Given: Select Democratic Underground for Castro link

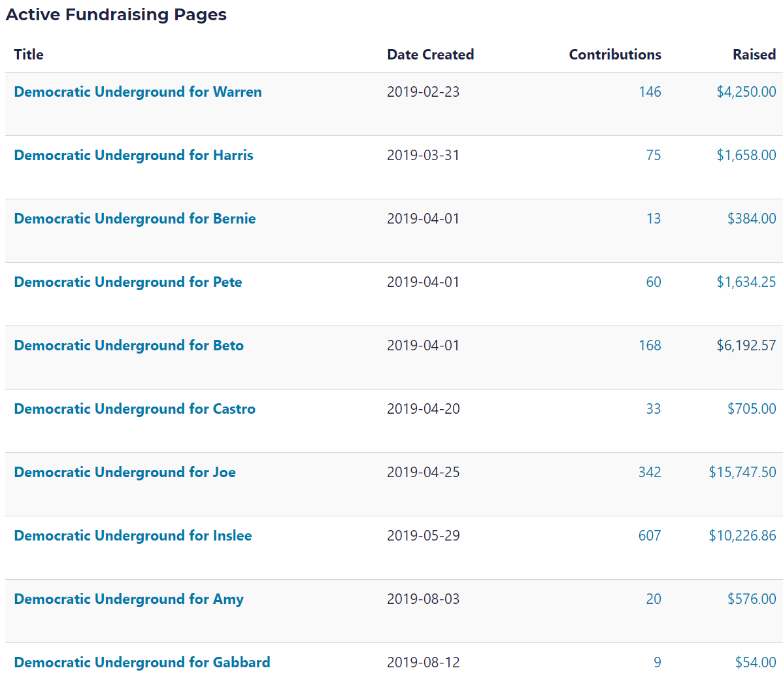Looking at the screenshot, I should tap(135, 409).
